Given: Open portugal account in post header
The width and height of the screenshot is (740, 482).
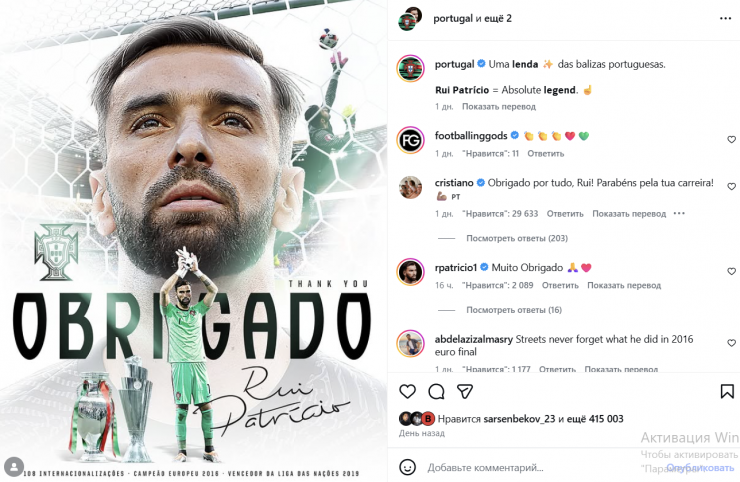Looking at the screenshot, I should coord(453,18).
